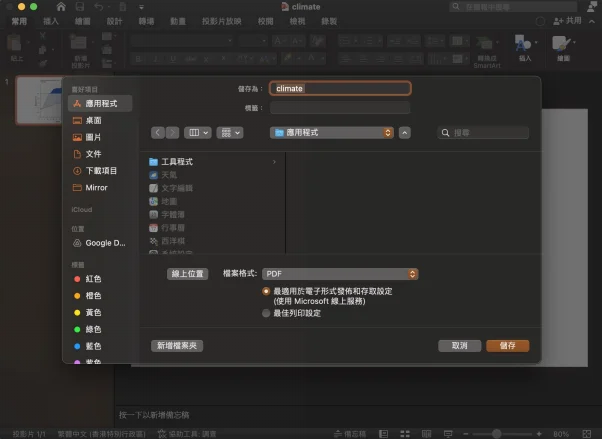The height and width of the screenshot is (439, 602).
Task: Click the search box in title bar
Action: click(x=513, y=7)
